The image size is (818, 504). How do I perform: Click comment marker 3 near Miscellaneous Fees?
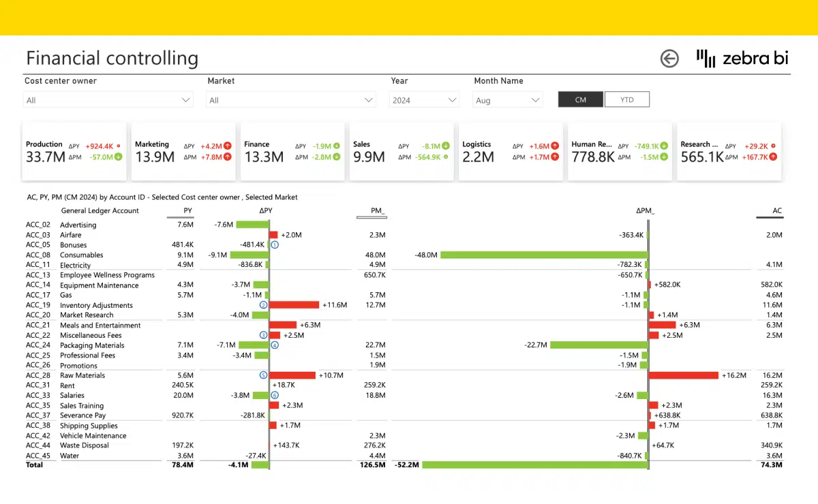click(263, 334)
